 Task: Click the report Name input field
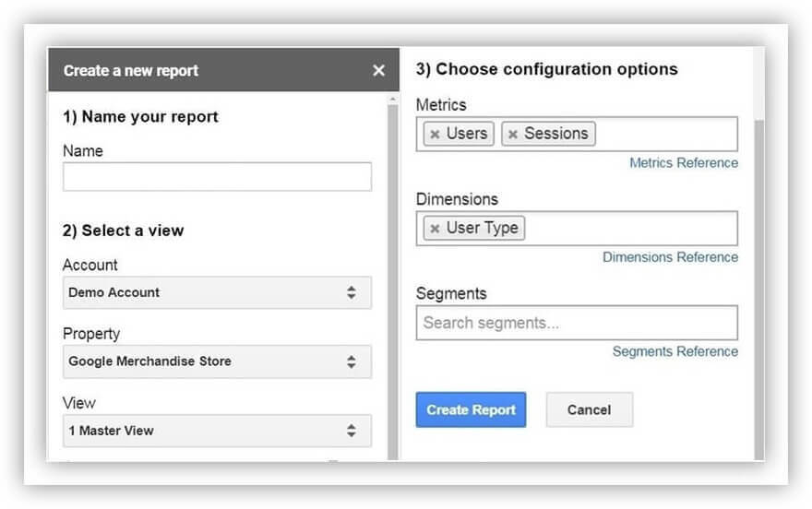(x=217, y=177)
